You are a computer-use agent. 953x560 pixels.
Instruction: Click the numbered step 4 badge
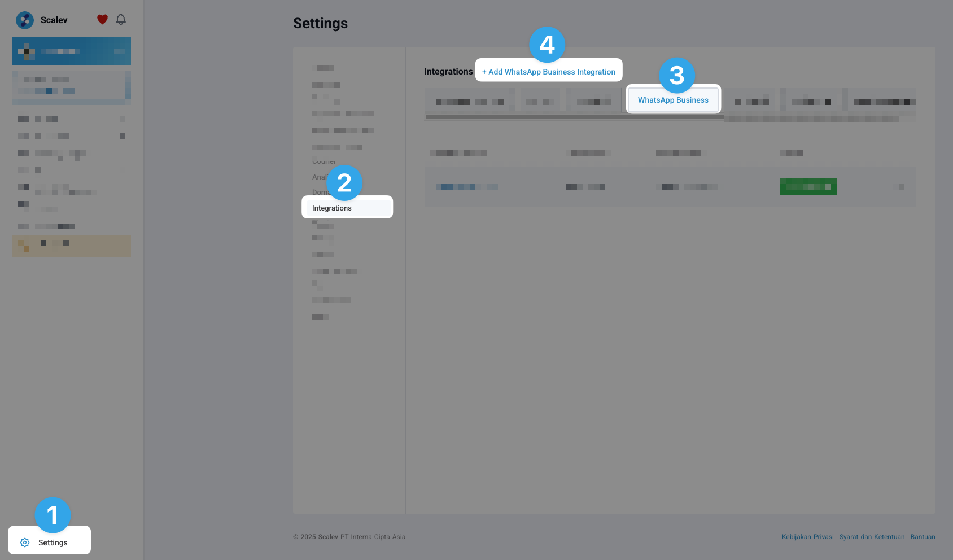pos(547,45)
